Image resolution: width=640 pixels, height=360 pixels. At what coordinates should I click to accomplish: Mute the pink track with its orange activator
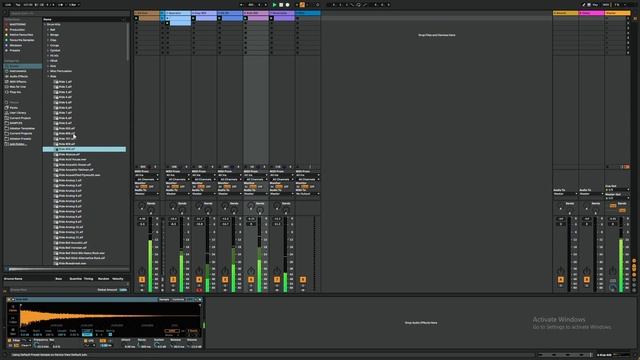coord(251,280)
